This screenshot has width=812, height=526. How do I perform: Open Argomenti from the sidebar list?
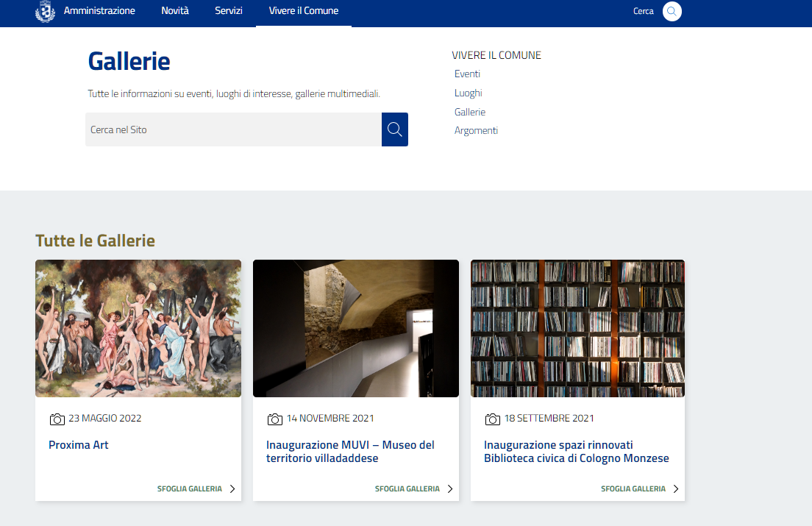tap(476, 131)
